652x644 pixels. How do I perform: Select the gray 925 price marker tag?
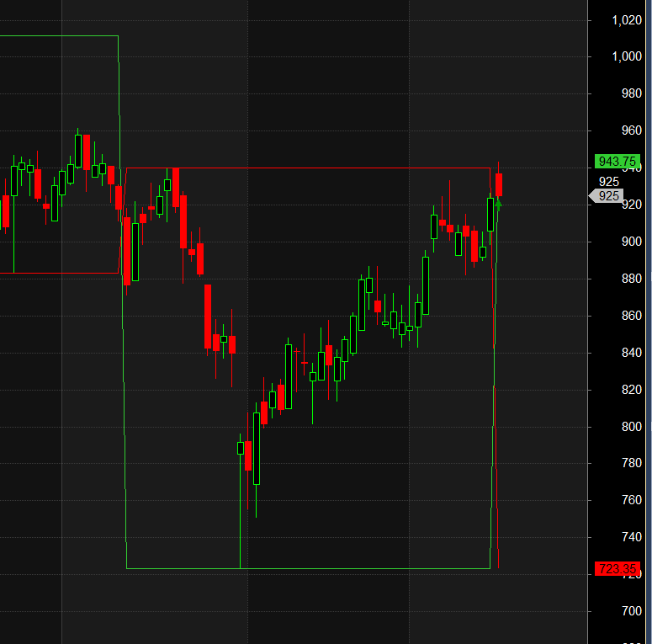(606, 196)
